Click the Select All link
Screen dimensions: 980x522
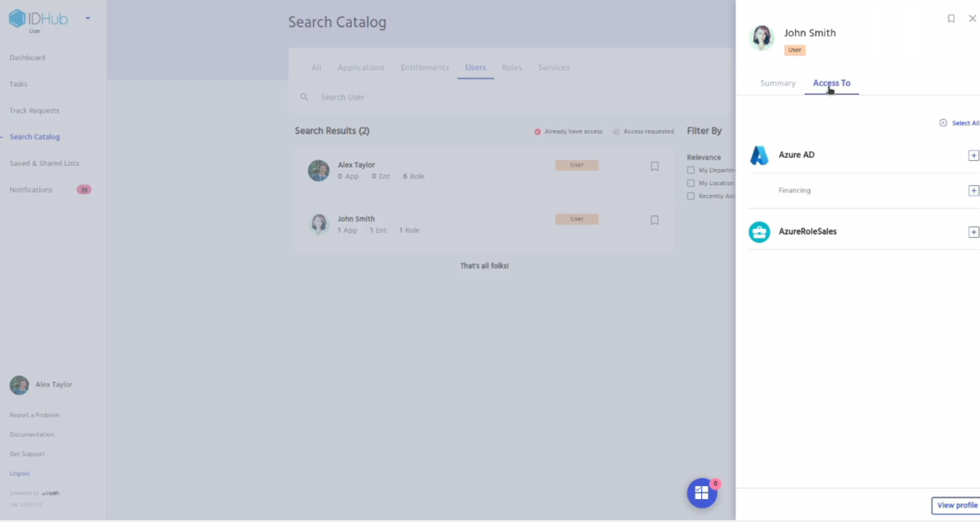click(x=960, y=123)
